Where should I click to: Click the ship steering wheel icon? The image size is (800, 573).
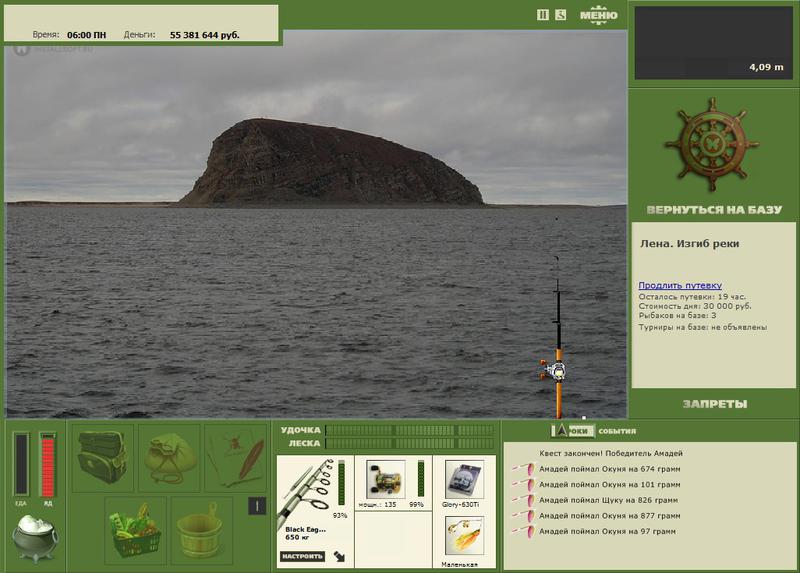pos(712,145)
